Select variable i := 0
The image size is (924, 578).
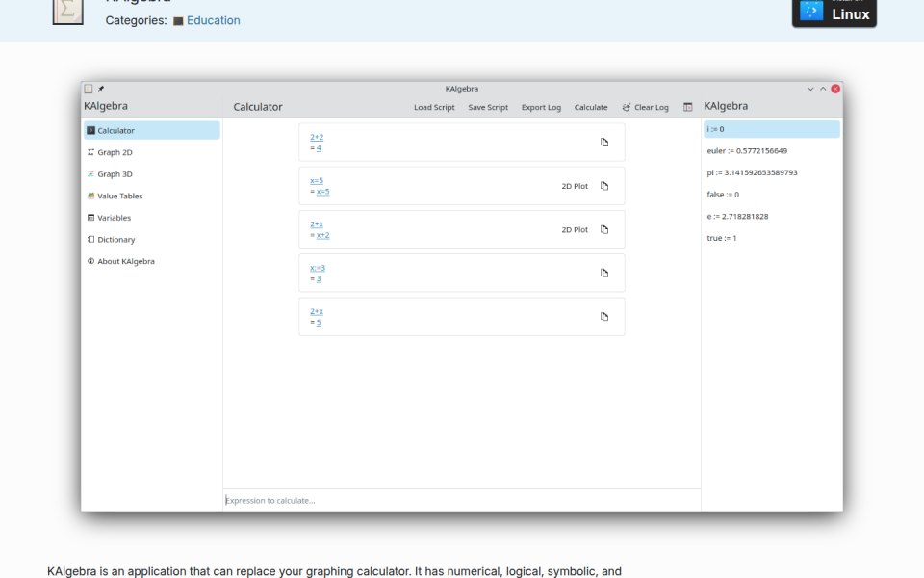click(x=771, y=129)
